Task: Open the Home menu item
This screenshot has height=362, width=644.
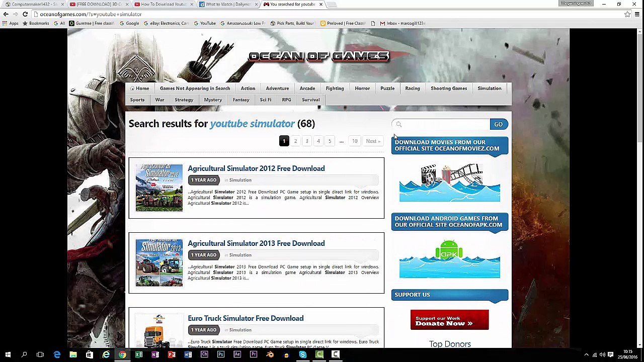Action: tap(139, 88)
